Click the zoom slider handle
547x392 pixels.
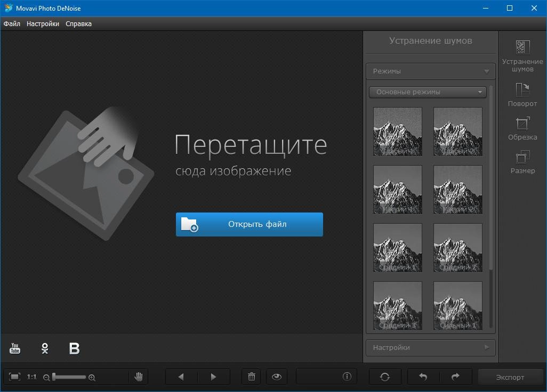click(54, 377)
